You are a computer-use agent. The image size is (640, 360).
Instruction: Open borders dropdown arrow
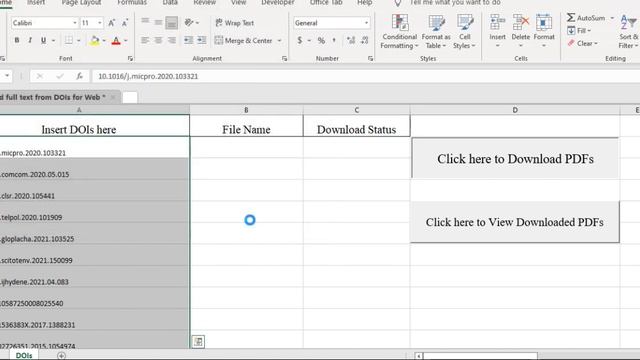[x=78, y=40]
